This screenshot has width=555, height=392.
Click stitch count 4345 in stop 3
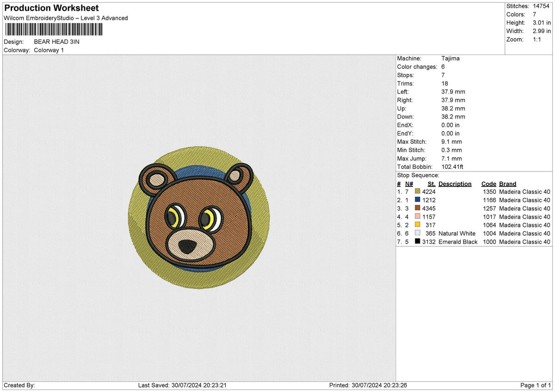pos(429,208)
